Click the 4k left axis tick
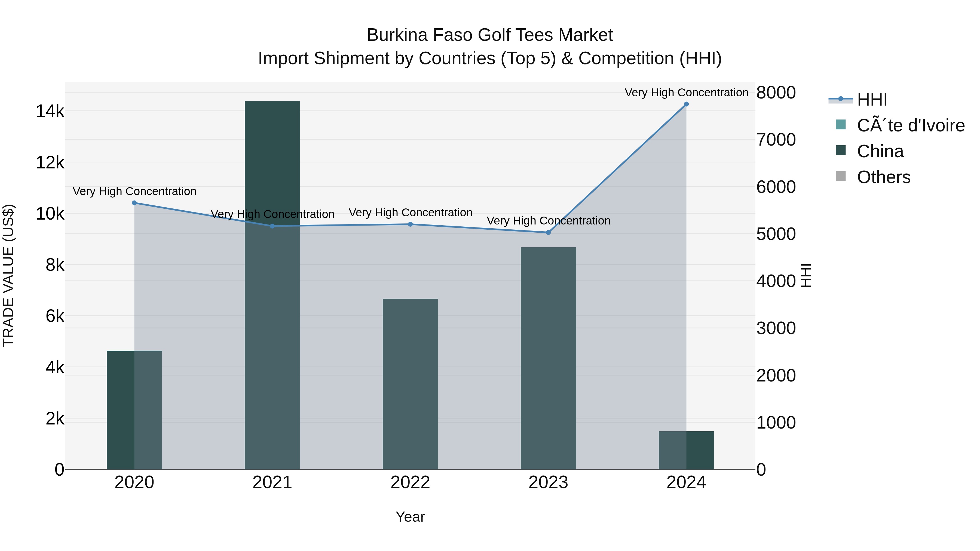 (55, 368)
